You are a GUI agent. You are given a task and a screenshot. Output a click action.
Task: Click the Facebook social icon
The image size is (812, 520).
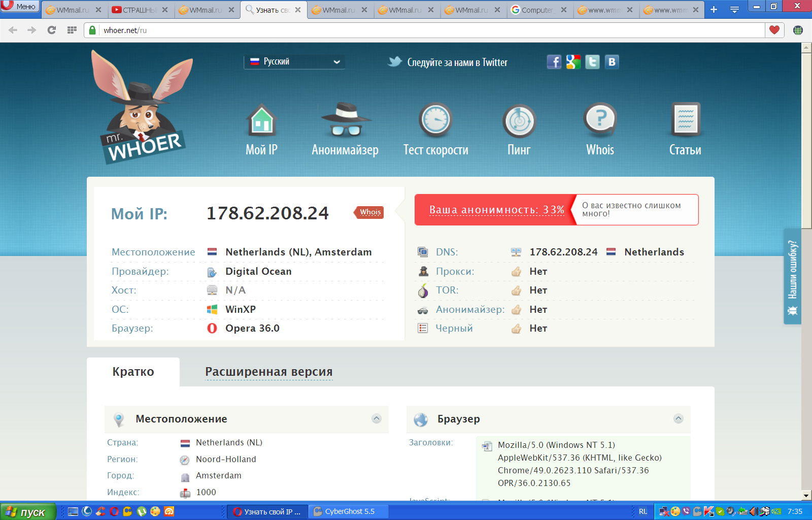click(x=554, y=62)
